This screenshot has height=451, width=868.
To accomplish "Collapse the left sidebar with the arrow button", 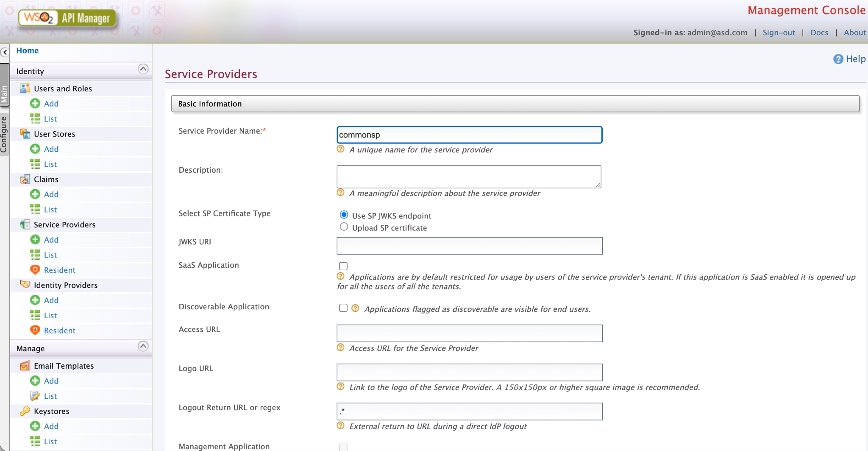I will tap(5, 52).
